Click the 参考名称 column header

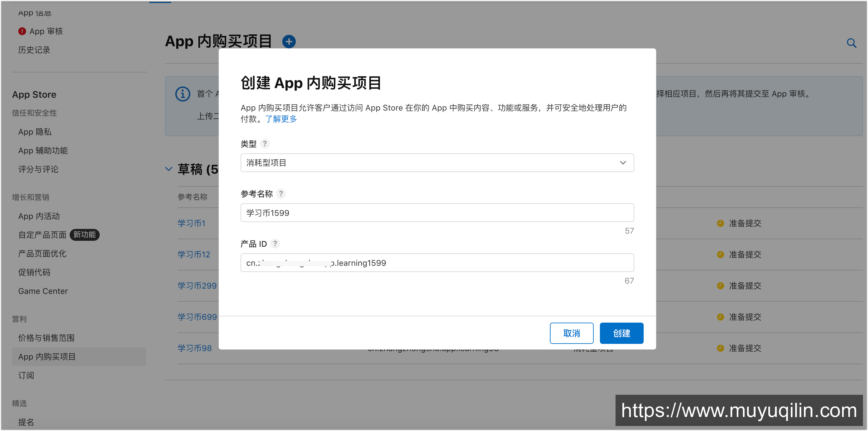(x=192, y=197)
